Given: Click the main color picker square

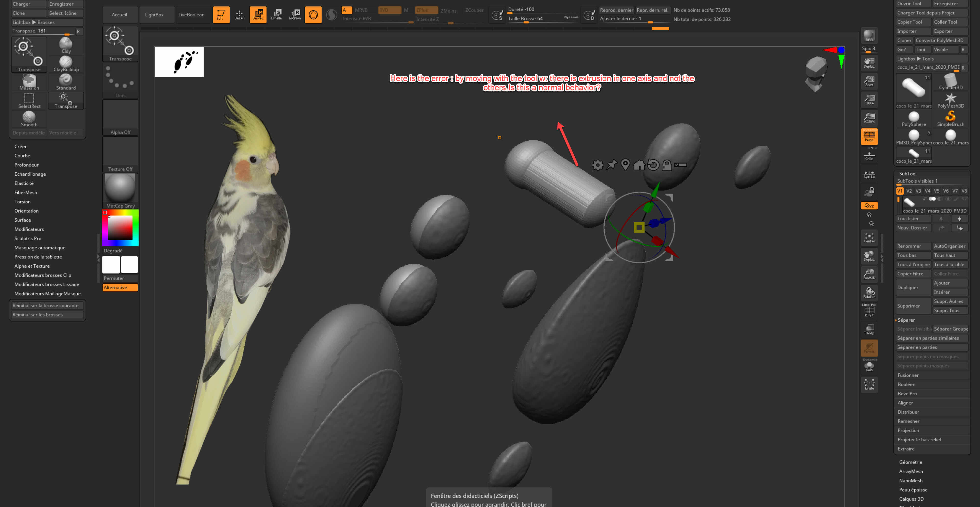Looking at the screenshot, I should 120,228.
